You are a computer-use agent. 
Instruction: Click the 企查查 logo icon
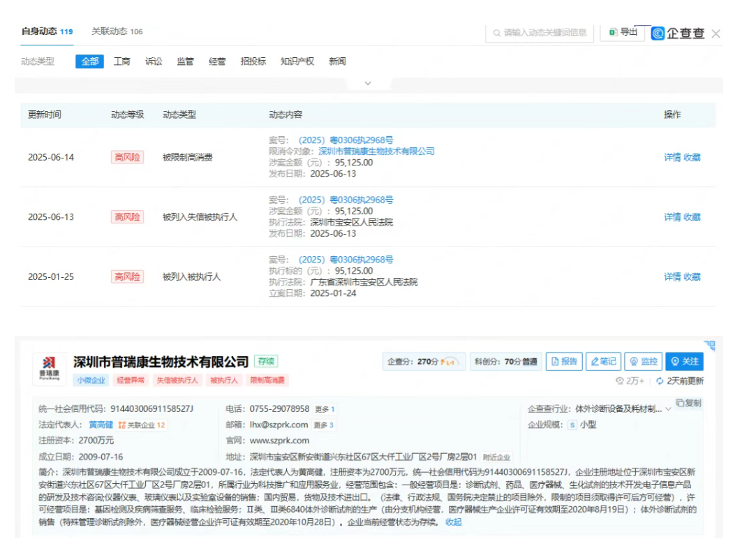tap(658, 34)
